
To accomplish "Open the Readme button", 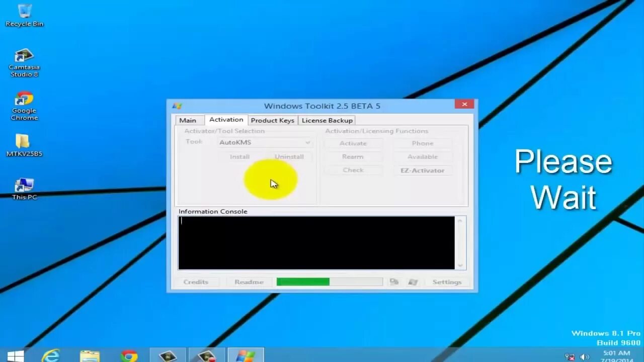I will point(249,282).
